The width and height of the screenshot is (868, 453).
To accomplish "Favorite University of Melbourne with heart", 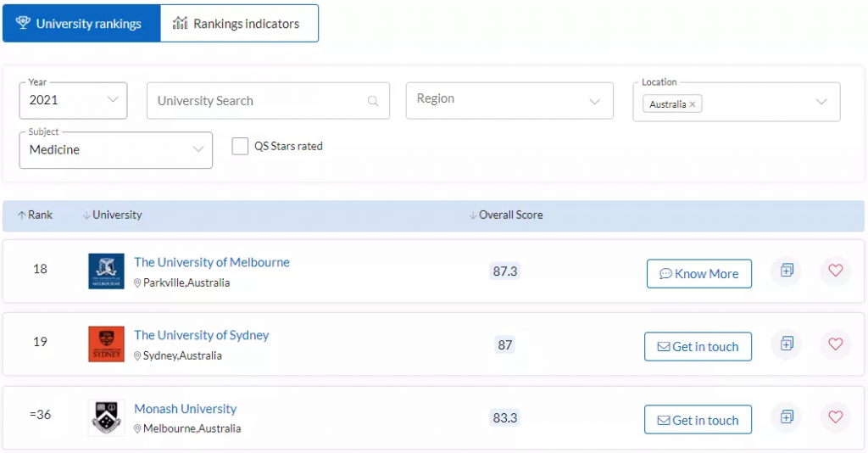I will [835, 271].
